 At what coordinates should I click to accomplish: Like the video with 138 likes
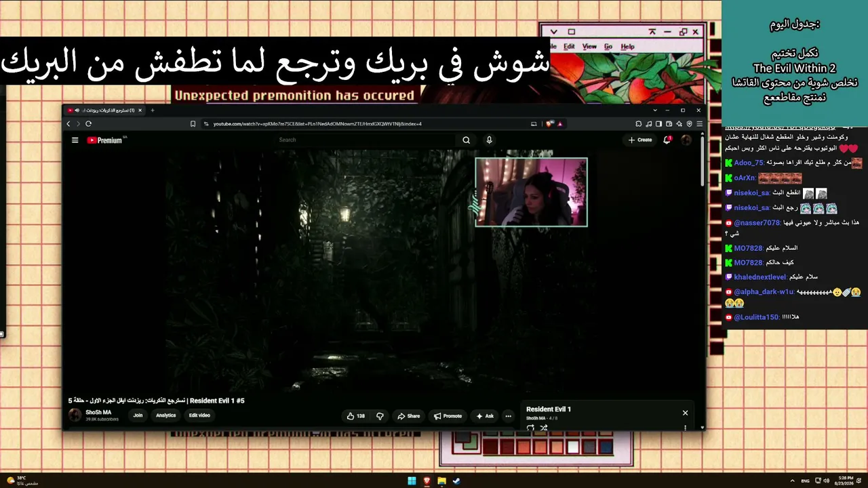tap(356, 416)
